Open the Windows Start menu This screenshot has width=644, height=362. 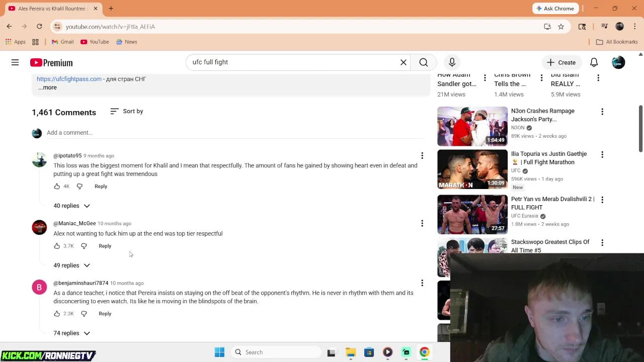point(219,352)
